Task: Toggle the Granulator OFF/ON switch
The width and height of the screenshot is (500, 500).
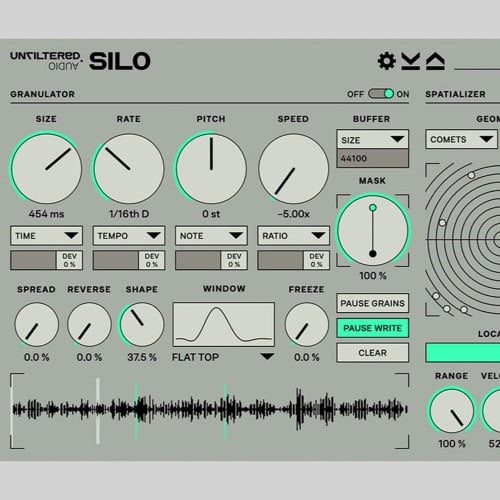Action: (381, 94)
